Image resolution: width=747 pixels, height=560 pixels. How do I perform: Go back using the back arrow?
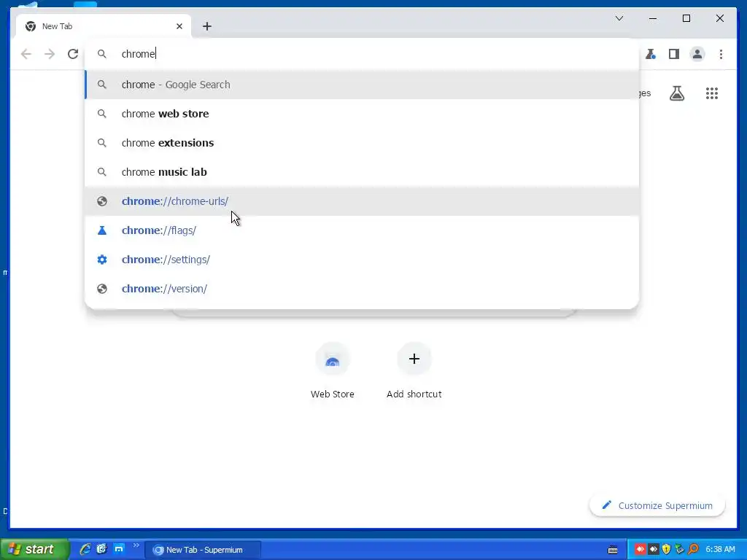pyautogui.click(x=26, y=54)
